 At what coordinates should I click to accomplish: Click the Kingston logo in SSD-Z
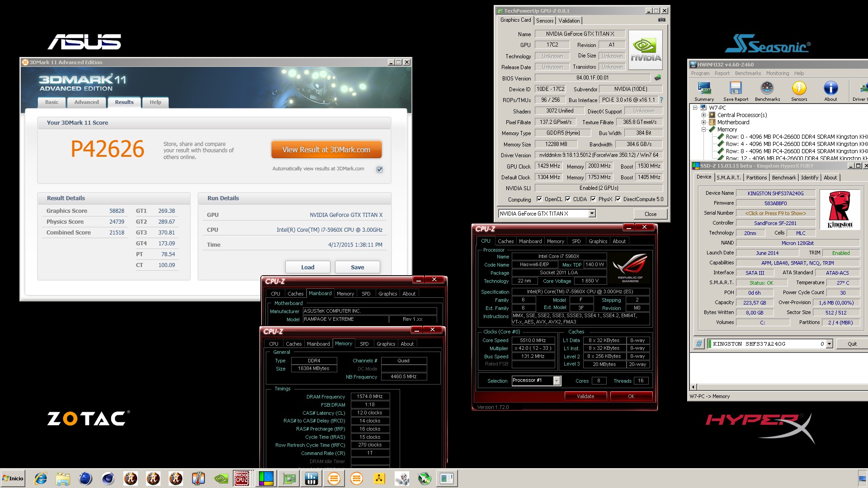click(840, 210)
